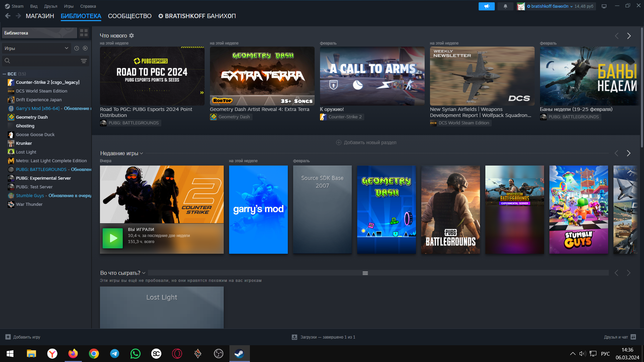Go back with the left arrow
Viewport: 644px width, 362px height.
pos(8,16)
